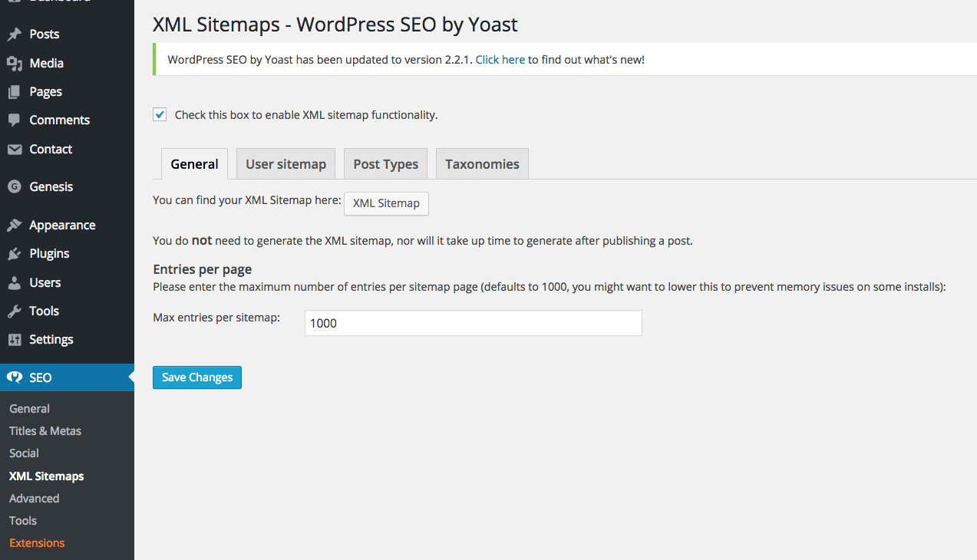Image resolution: width=977 pixels, height=560 pixels.
Task: Click the Pages icon in sidebar
Action: 14,92
